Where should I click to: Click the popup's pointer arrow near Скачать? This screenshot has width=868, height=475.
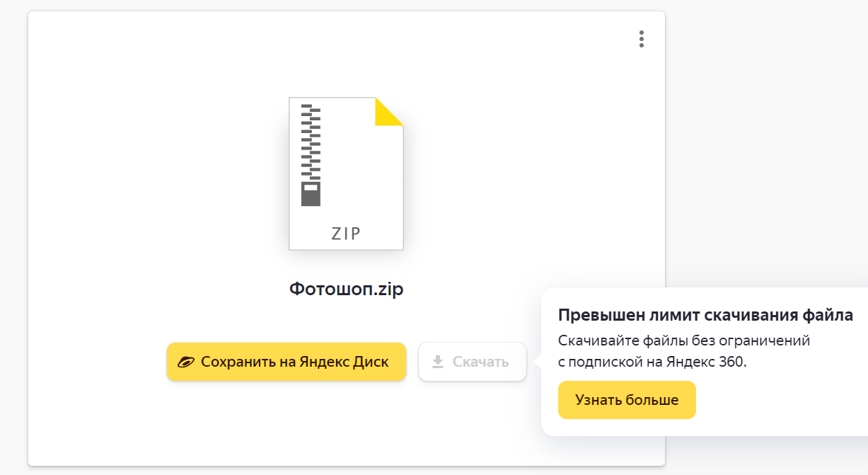pyautogui.click(x=538, y=362)
